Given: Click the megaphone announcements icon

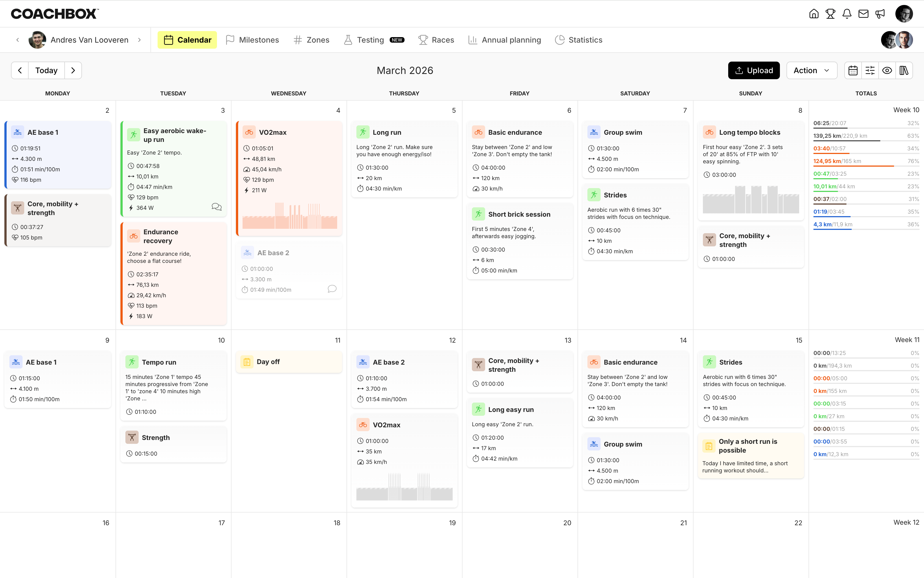Looking at the screenshot, I should 880,13.
